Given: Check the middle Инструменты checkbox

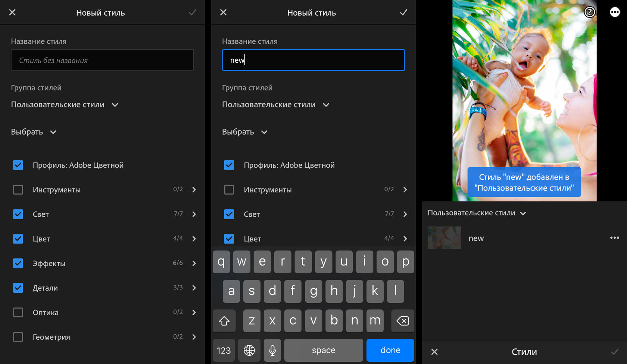Looking at the screenshot, I should pos(229,189).
